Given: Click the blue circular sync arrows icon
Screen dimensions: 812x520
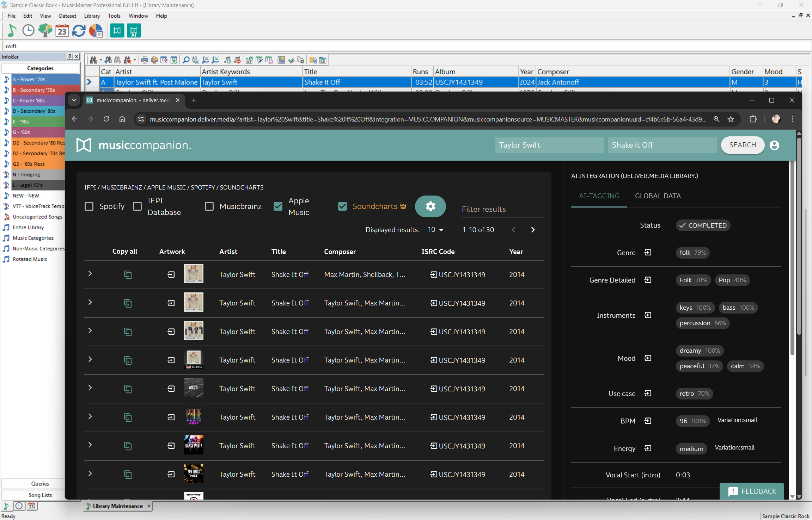Looking at the screenshot, I should [x=79, y=31].
